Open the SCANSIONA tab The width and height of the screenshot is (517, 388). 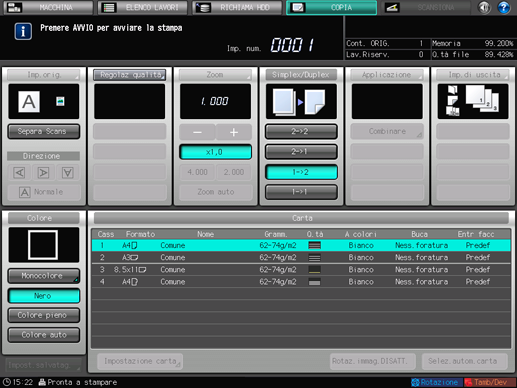tap(426, 7)
